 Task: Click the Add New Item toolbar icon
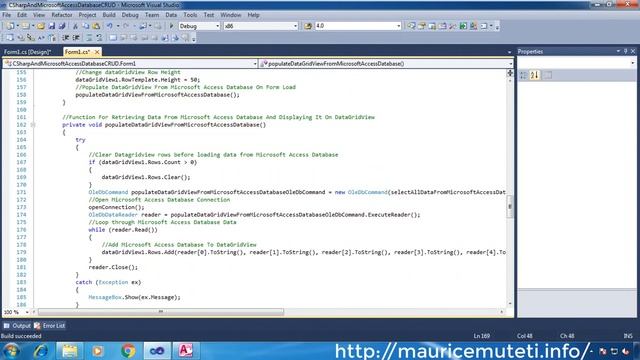(25, 26)
